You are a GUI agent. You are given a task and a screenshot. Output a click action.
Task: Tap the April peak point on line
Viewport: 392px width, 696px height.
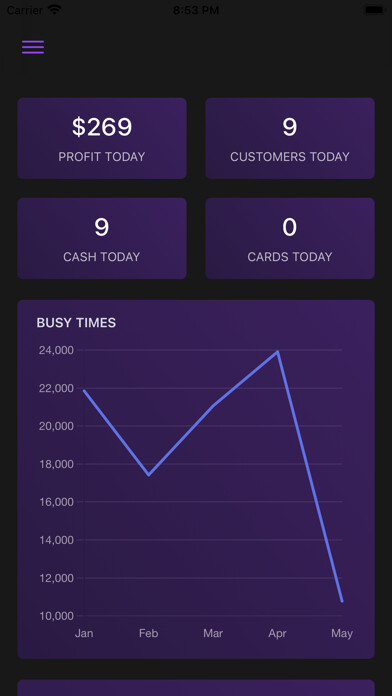277,352
